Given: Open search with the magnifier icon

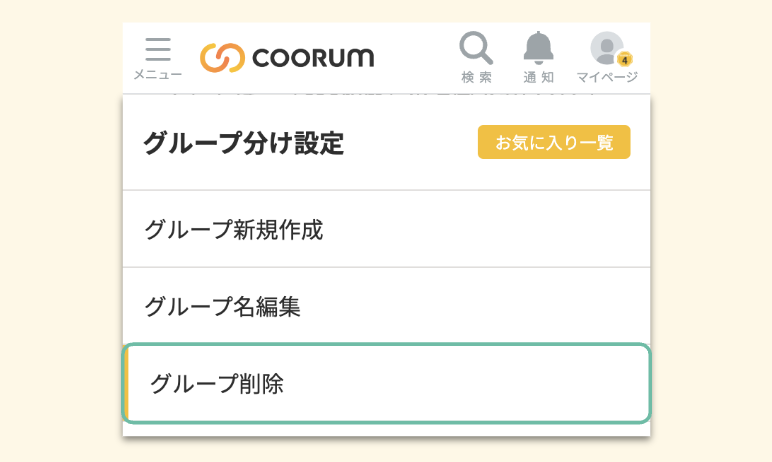Looking at the screenshot, I should tap(476, 48).
